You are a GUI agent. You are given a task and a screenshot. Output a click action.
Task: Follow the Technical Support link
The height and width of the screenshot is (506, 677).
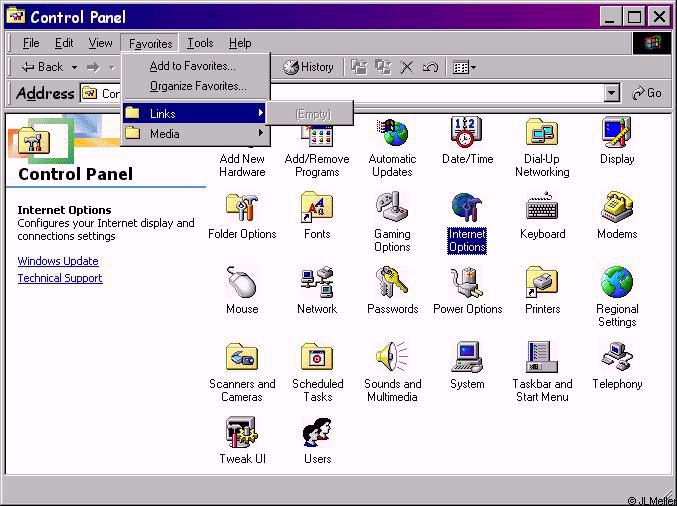[60, 278]
